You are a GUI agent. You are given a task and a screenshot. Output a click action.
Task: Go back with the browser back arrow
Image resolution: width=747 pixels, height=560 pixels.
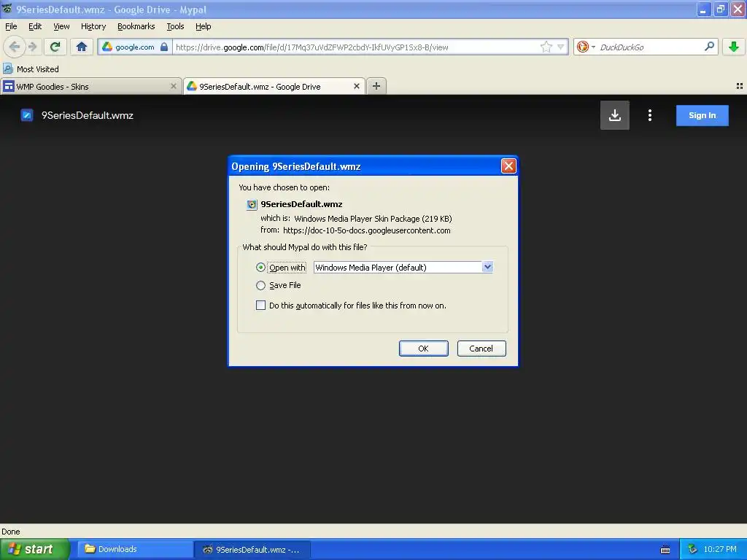[15, 47]
